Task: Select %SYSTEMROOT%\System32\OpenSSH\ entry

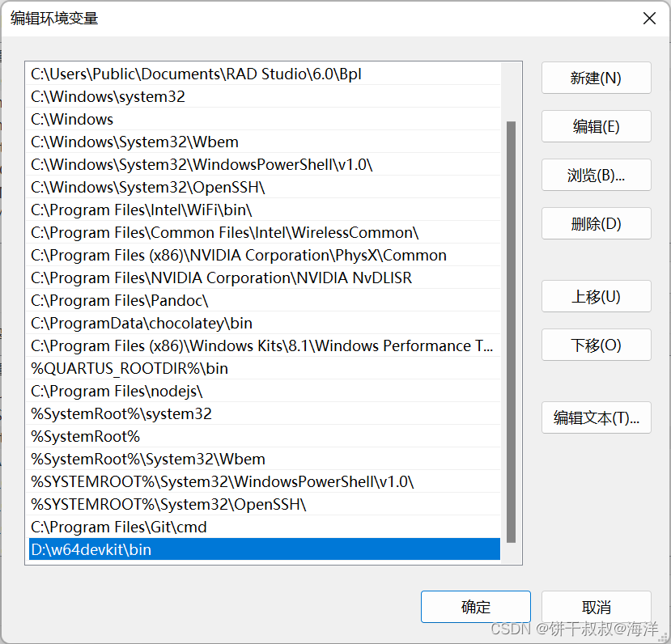Action: (x=265, y=505)
